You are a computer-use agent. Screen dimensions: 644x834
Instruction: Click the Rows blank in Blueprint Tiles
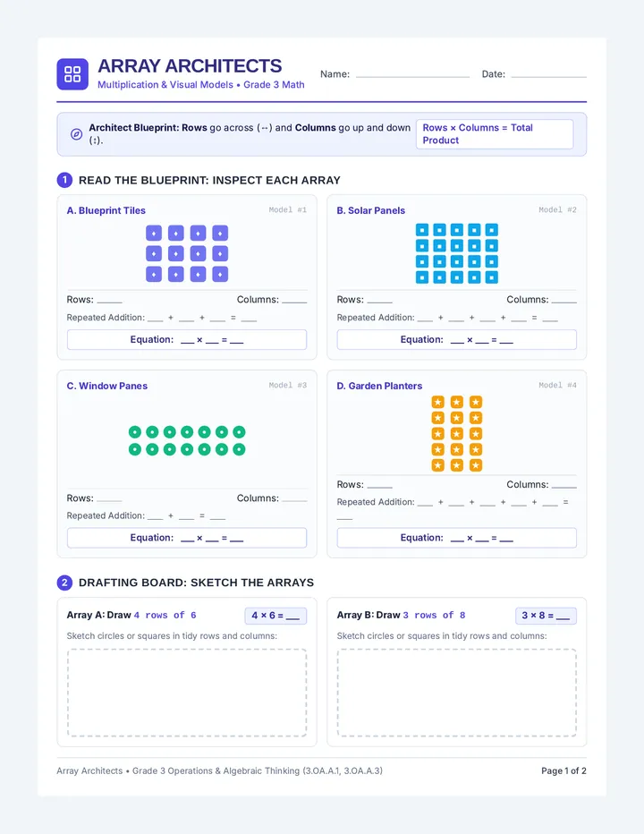point(109,301)
